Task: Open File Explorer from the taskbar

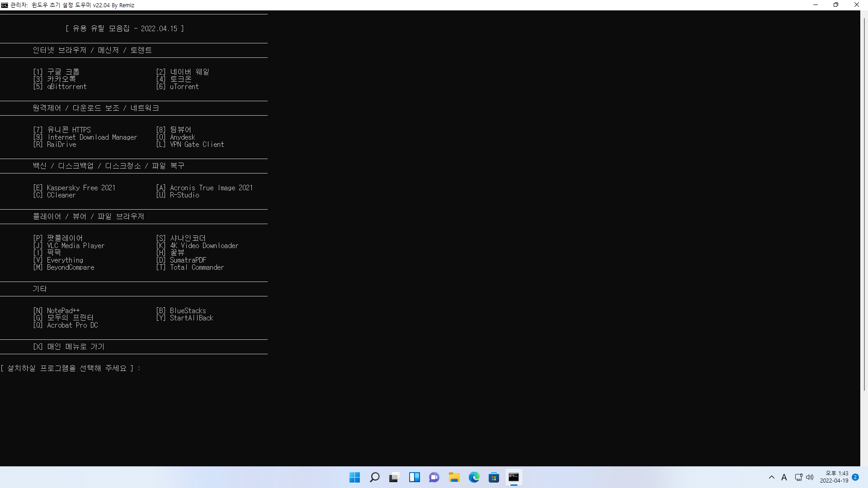Action: (x=454, y=477)
